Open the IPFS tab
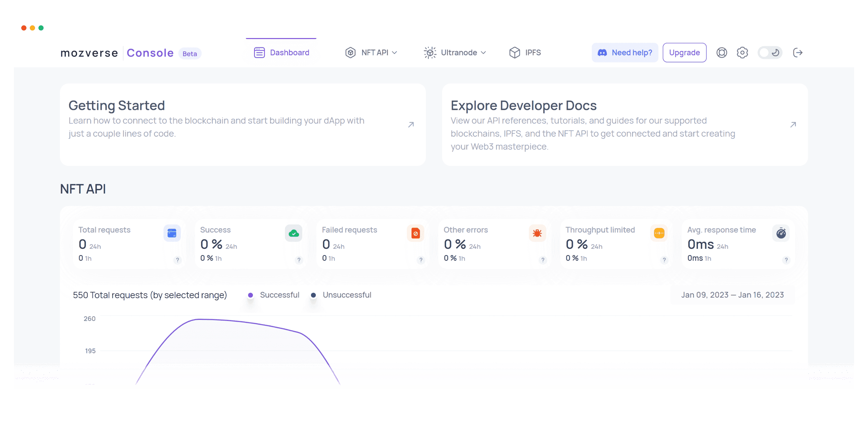Image resolution: width=868 pixels, height=438 pixels. point(525,53)
